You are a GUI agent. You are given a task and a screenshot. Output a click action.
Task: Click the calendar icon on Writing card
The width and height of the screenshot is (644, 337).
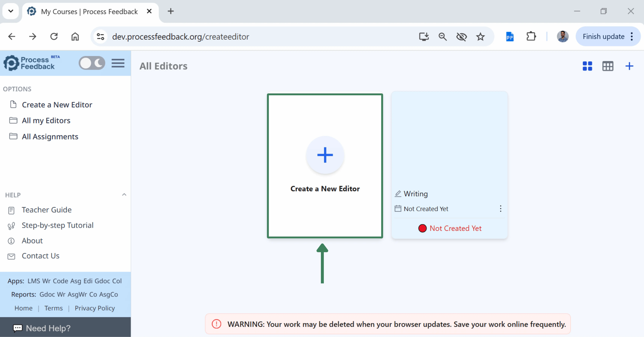tap(398, 209)
